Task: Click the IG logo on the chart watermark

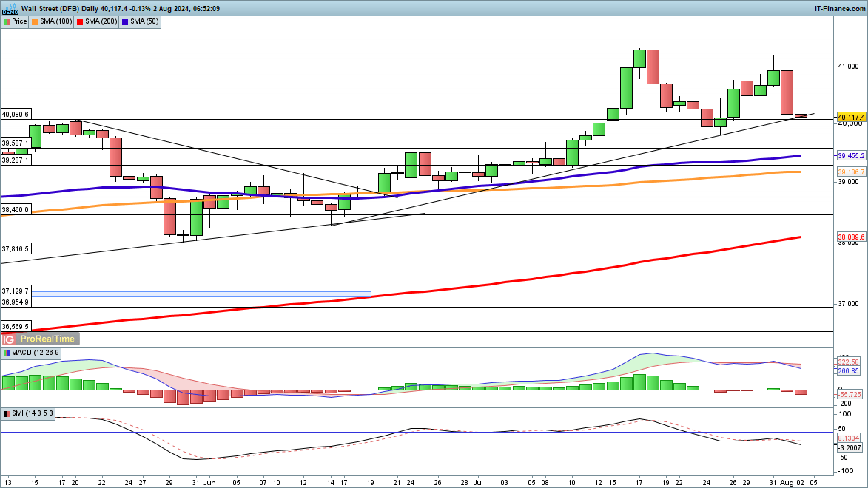Action: point(9,339)
